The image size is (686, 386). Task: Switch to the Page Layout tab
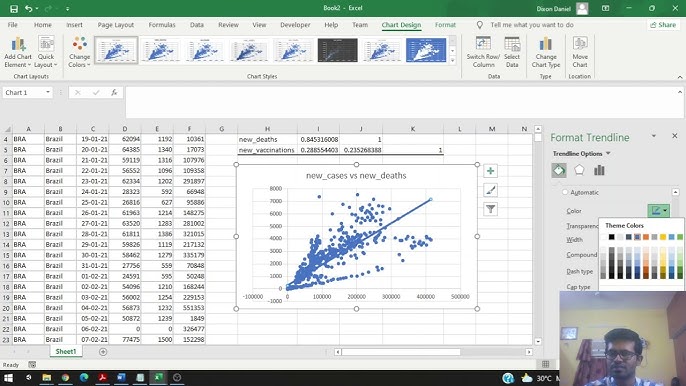pos(116,25)
